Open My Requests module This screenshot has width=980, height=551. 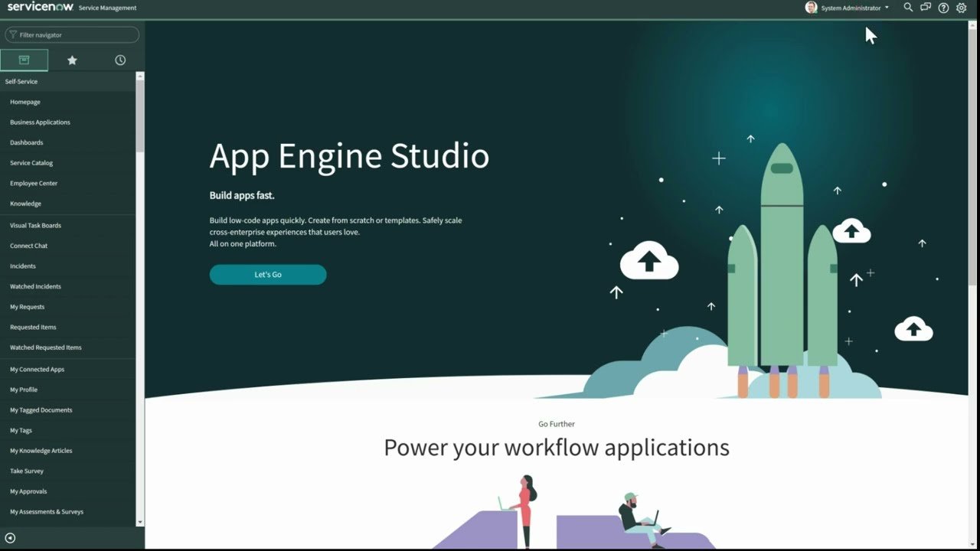(27, 307)
